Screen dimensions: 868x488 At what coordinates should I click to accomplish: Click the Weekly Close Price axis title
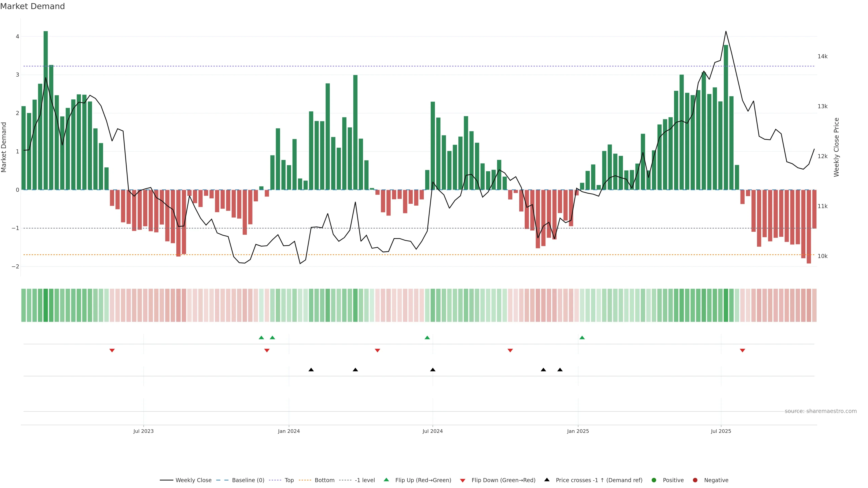(836, 147)
